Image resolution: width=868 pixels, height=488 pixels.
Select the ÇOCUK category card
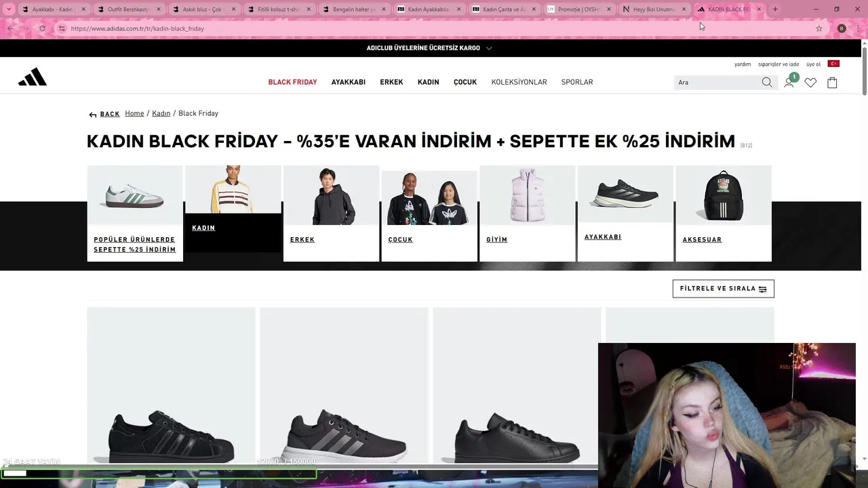click(429, 216)
